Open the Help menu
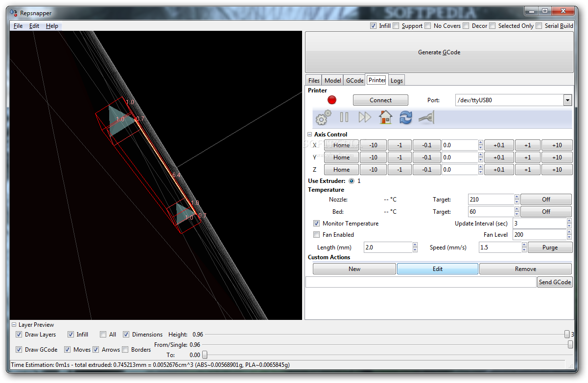Viewport: 588px width, 383px height. pyautogui.click(x=52, y=26)
